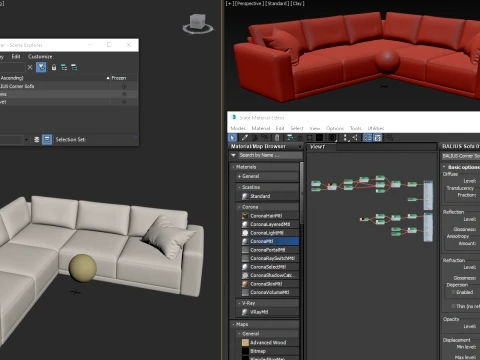Open the Utilities menu in Slate editor
480x360 pixels.
click(x=376, y=128)
